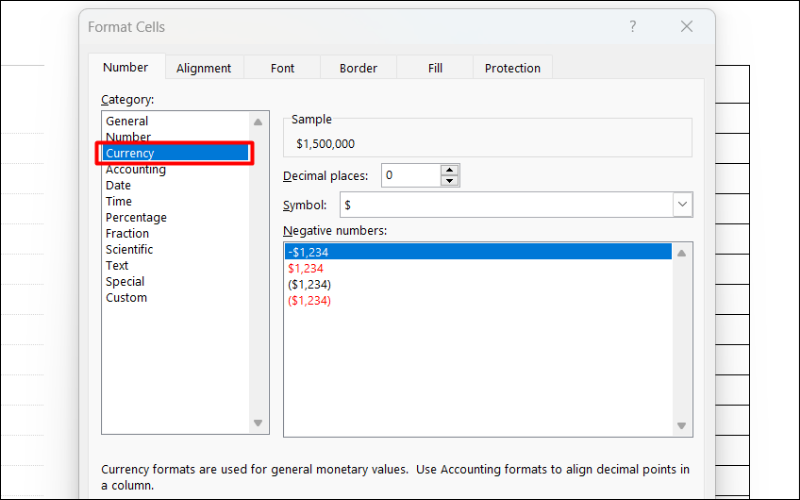
Task: Switch to the Alignment tab
Action: coord(203,68)
